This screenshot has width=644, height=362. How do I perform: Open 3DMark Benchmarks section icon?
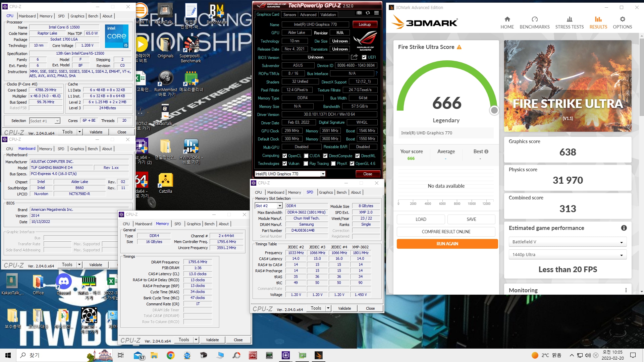(535, 19)
